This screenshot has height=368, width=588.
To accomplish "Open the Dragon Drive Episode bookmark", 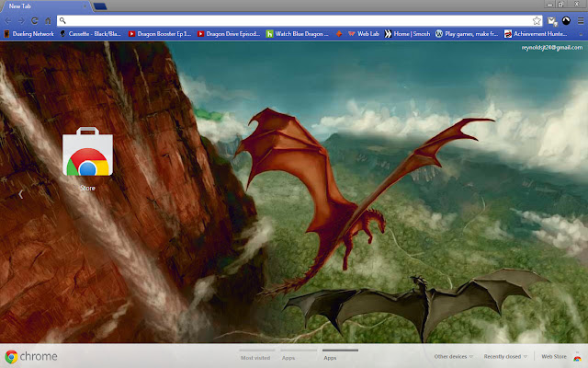I will tap(229, 34).
